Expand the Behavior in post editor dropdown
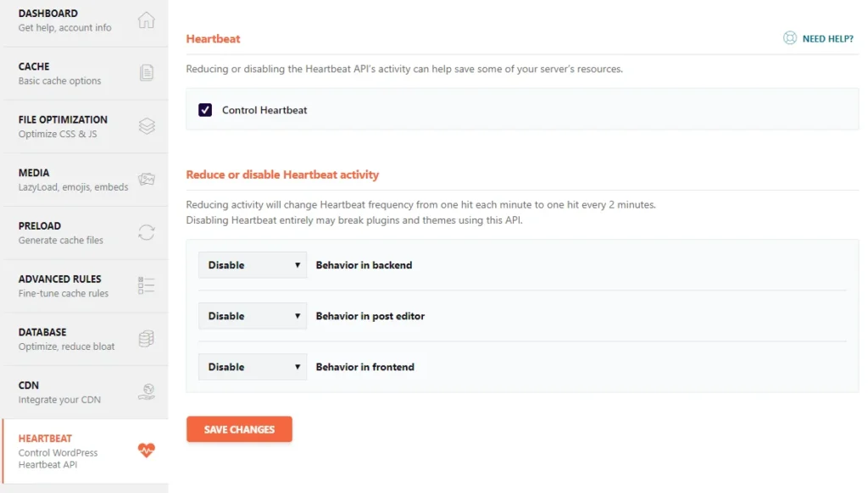The height and width of the screenshot is (493, 868). 253,316
